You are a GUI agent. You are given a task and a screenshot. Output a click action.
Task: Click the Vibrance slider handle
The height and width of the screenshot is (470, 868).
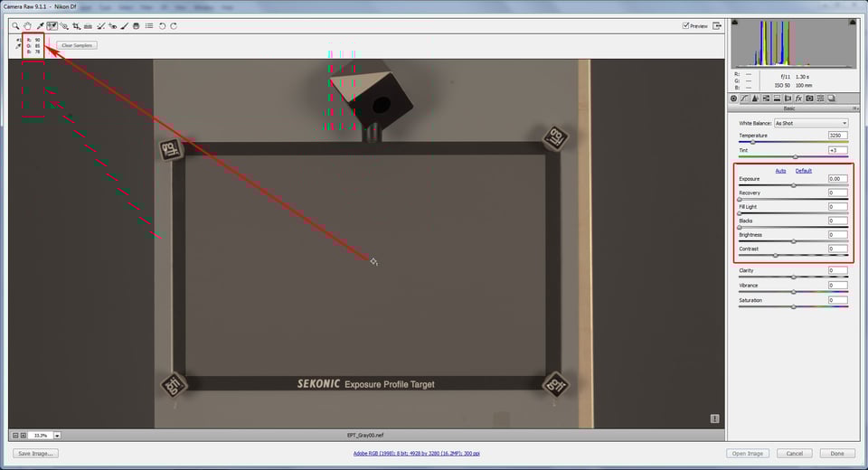coord(794,292)
